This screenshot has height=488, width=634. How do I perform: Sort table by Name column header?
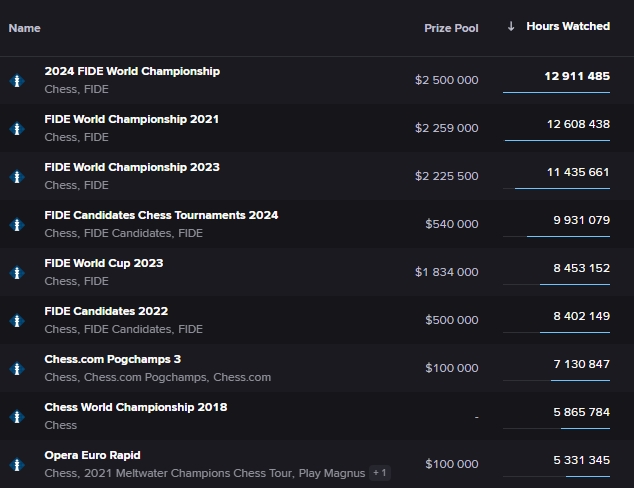pyautogui.click(x=25, y=28)
